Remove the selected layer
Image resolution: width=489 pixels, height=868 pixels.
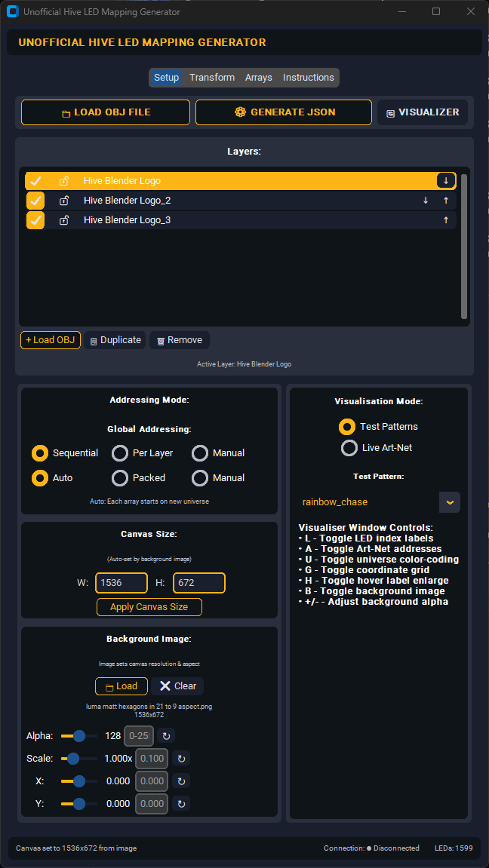(x=180, y=340)
